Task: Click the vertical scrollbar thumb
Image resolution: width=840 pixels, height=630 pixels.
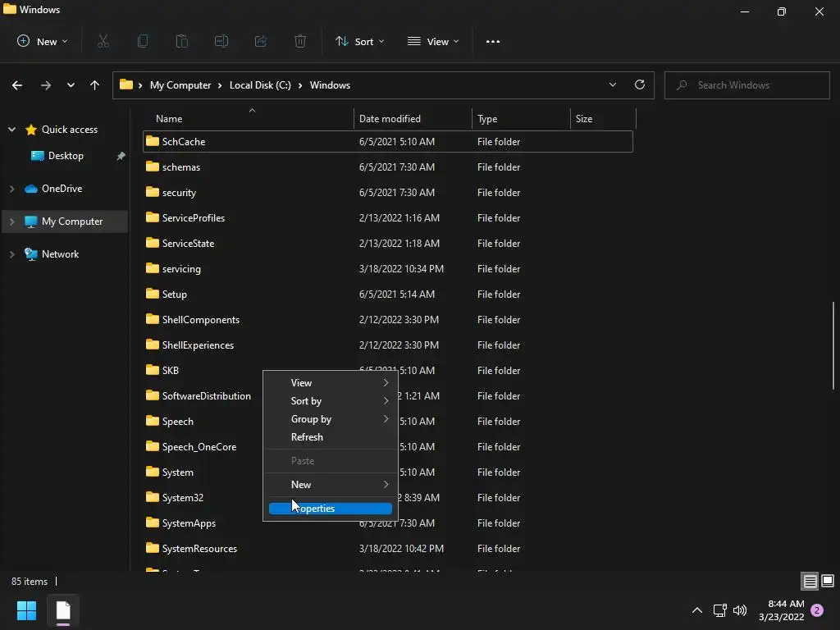Action: click(x=833, y=345)
